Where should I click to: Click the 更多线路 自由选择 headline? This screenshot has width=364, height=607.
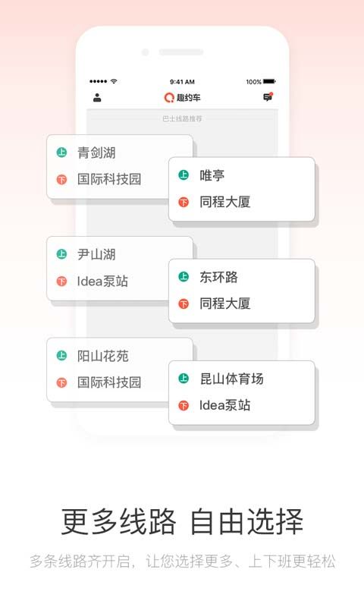[182, 521]
